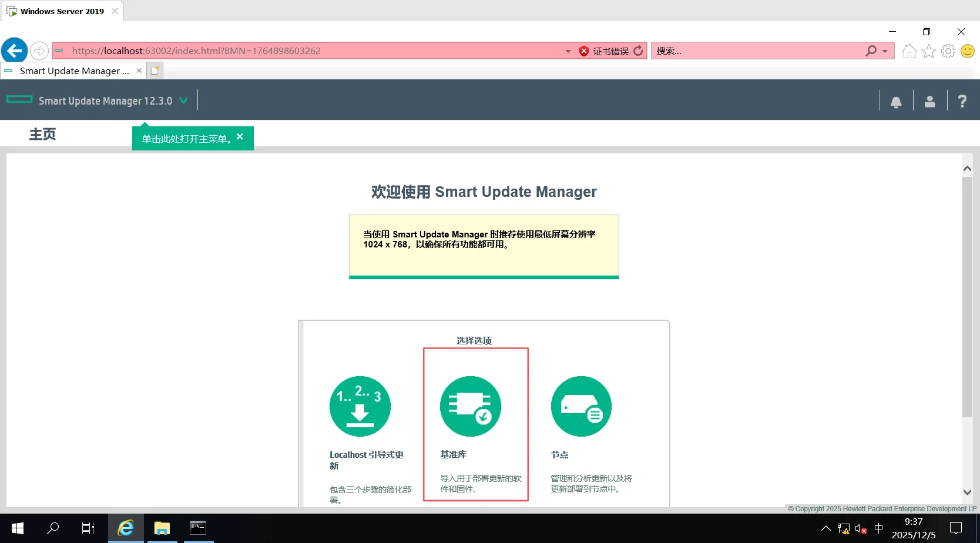Viewport: 980px width, 543px height.
Task: Click the magnifier search icon in browser
Action: 871,51
